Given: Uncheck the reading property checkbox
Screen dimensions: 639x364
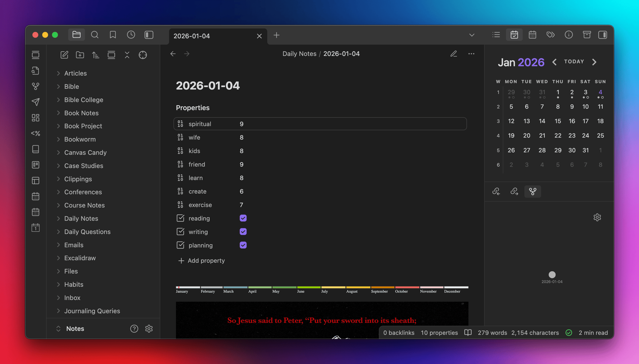Looking at the screenshot, I should point(243,218).
